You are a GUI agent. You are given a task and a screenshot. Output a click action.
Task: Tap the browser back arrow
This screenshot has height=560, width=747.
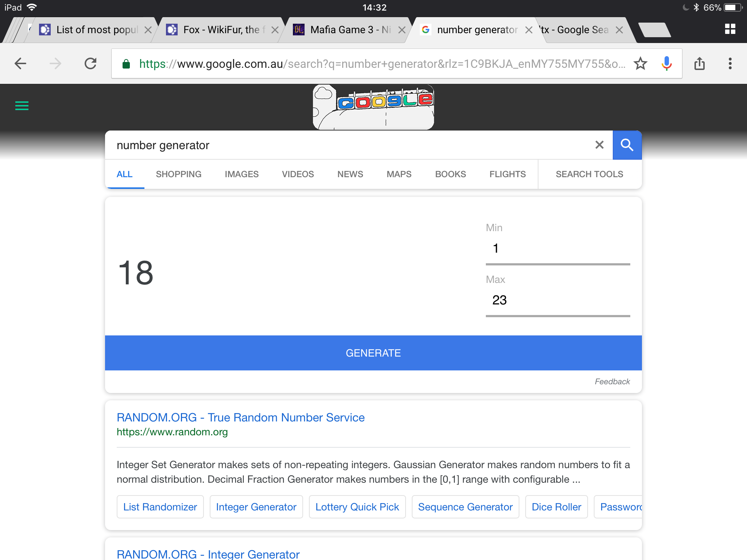[20, 64]
